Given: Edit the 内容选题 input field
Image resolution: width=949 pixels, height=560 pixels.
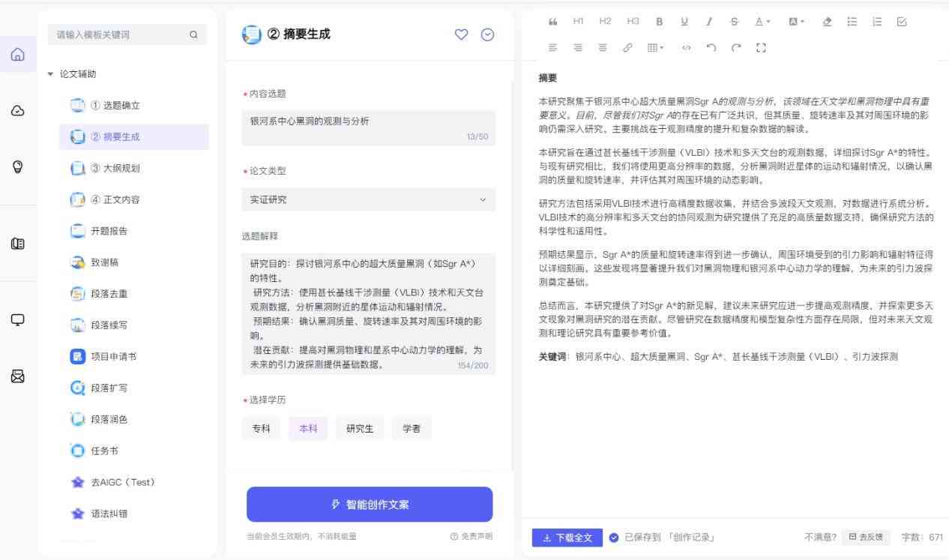Looking at the screenshot, I should pos(368,127).
